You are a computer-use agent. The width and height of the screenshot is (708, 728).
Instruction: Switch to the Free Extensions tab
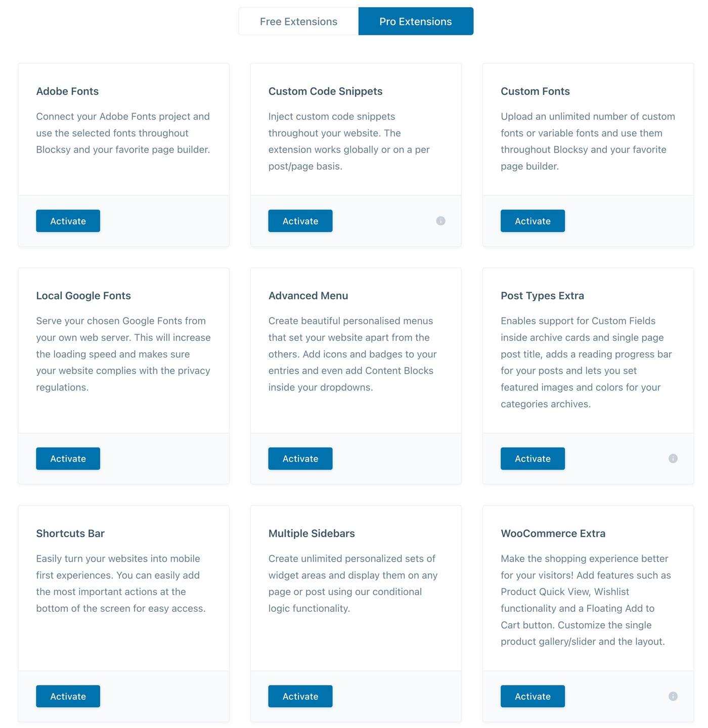[x=298, y=21]
